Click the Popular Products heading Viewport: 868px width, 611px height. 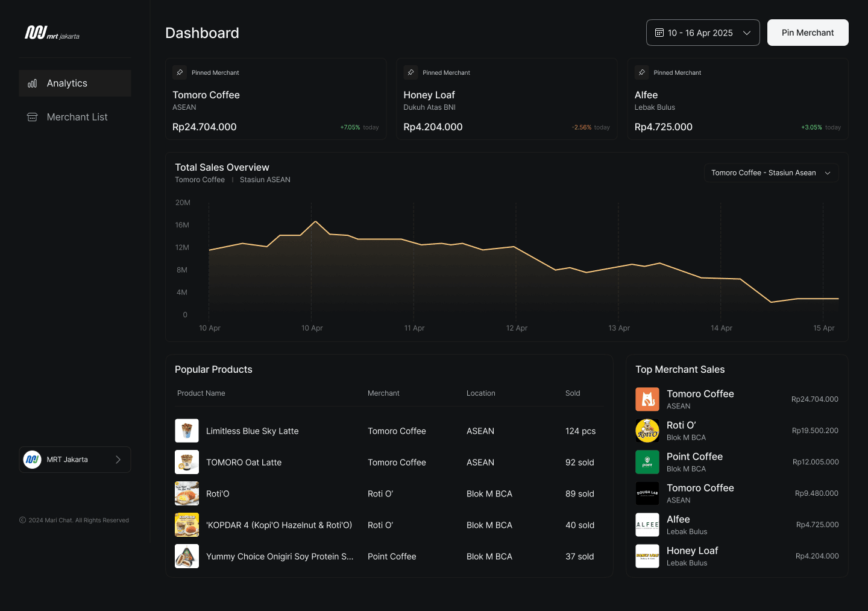(x=213, y=369)
